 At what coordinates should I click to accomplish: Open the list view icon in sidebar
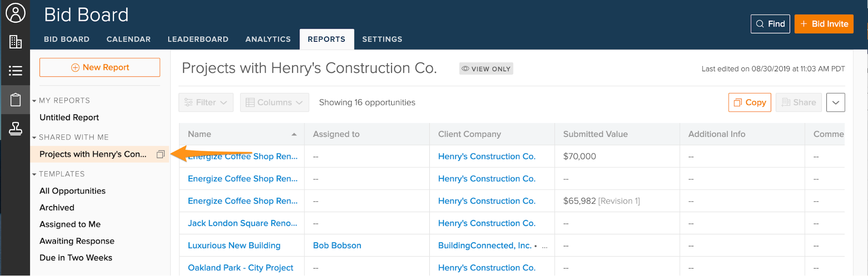pyautogui.click(x=15, y=70)
